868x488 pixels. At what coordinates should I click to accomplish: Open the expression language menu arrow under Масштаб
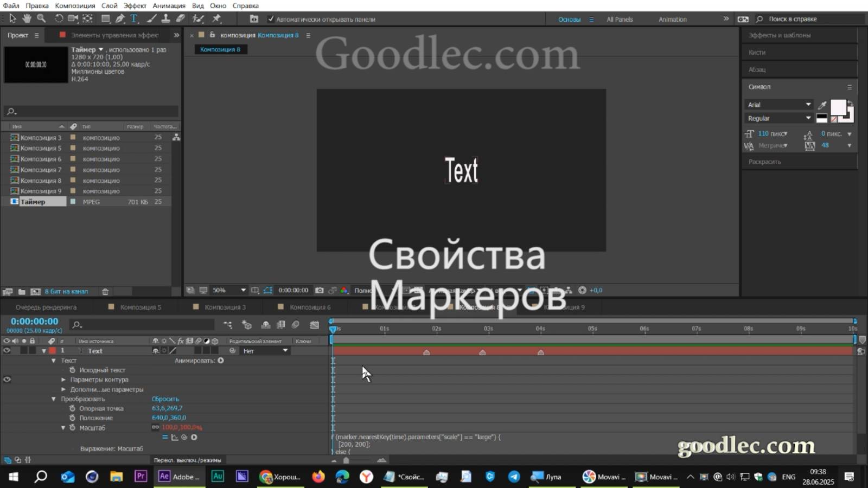[194, 437]
